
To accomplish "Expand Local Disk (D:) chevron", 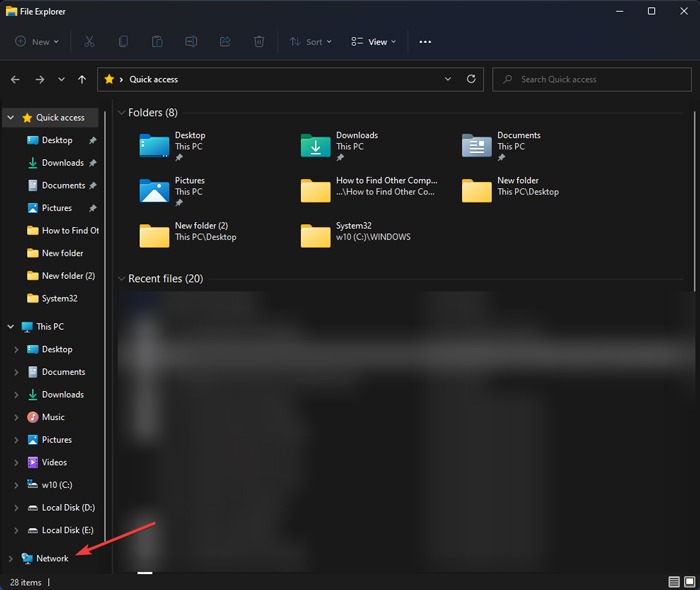I will coord(16,507).
